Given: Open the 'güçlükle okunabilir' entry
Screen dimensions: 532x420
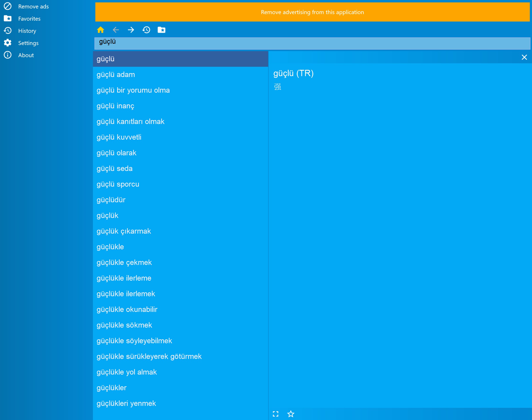Looking at the screenshot, I should [127, 309].
